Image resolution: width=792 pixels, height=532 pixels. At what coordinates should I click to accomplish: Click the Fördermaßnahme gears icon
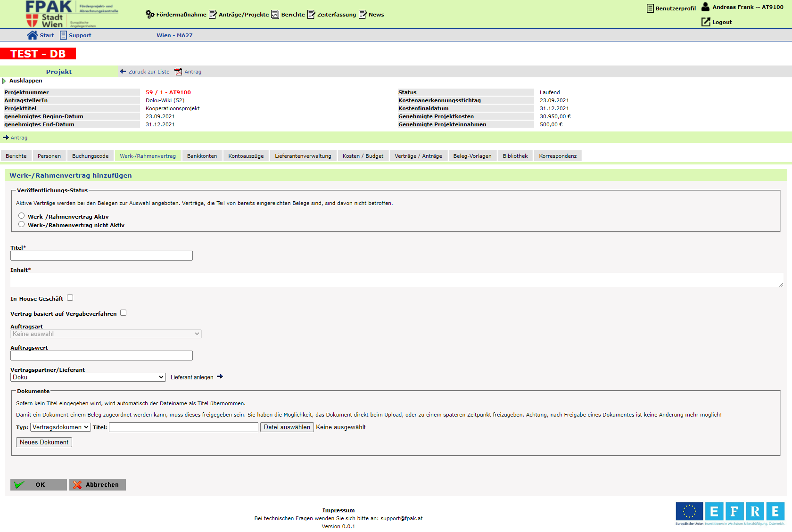pos(150,15)
